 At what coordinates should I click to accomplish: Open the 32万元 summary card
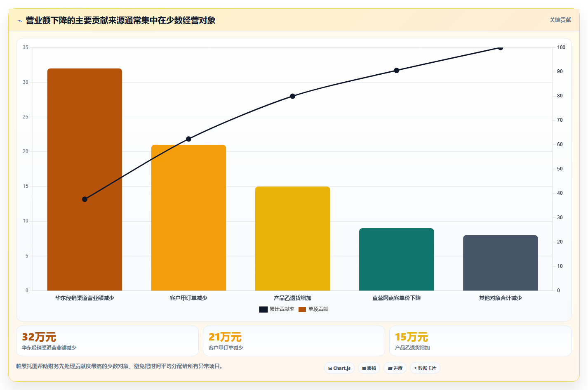point(107,341)
